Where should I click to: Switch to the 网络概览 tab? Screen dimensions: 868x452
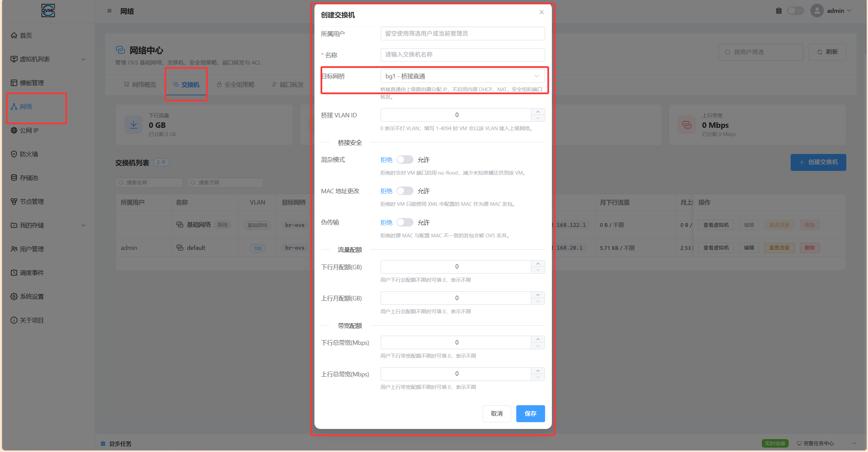[140, 84]
